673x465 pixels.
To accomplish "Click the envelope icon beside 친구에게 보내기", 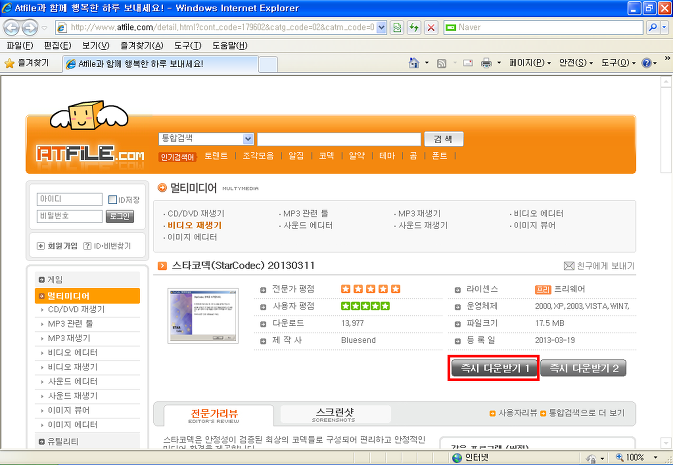I will [569, 266].
